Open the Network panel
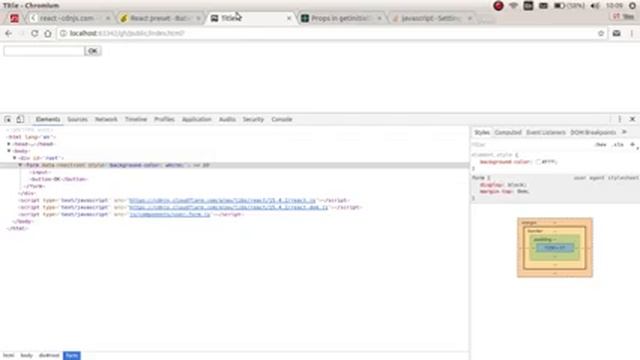The height and width of the screenshot is (360, 640). point(106,119)
